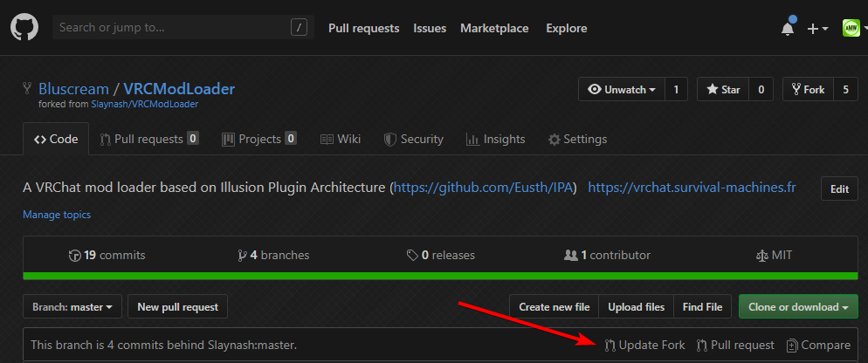Image resolution: width=868 pixels, height=363 pixels.
Task: Go to Explore
Action: [x=567, y=28]
